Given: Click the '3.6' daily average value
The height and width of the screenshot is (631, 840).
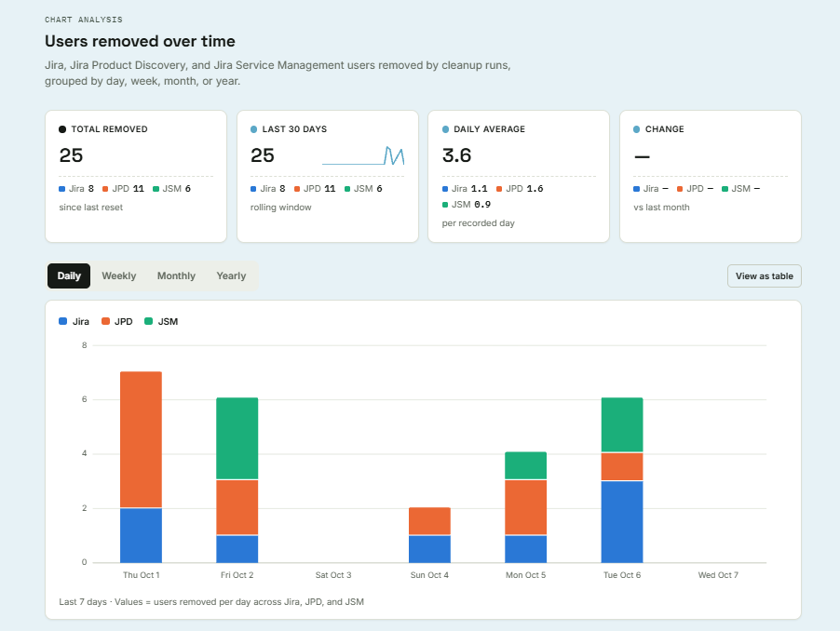Looking at the screenshot, I should pyautogui.click(x=456, y=155).
